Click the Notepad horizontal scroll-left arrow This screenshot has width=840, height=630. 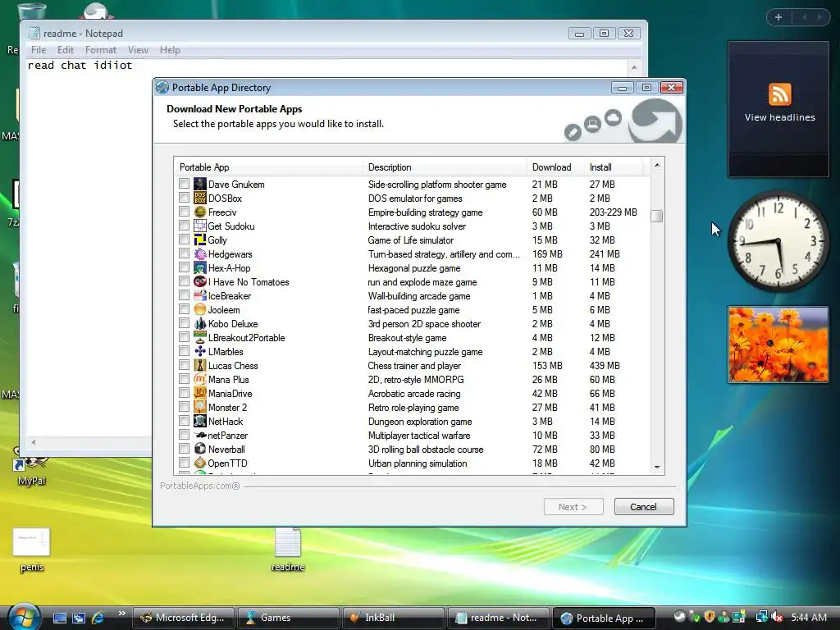tap(34, 442)
